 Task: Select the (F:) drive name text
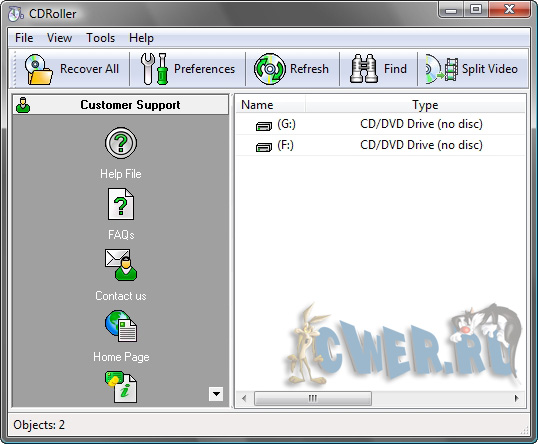coord(285,145)
